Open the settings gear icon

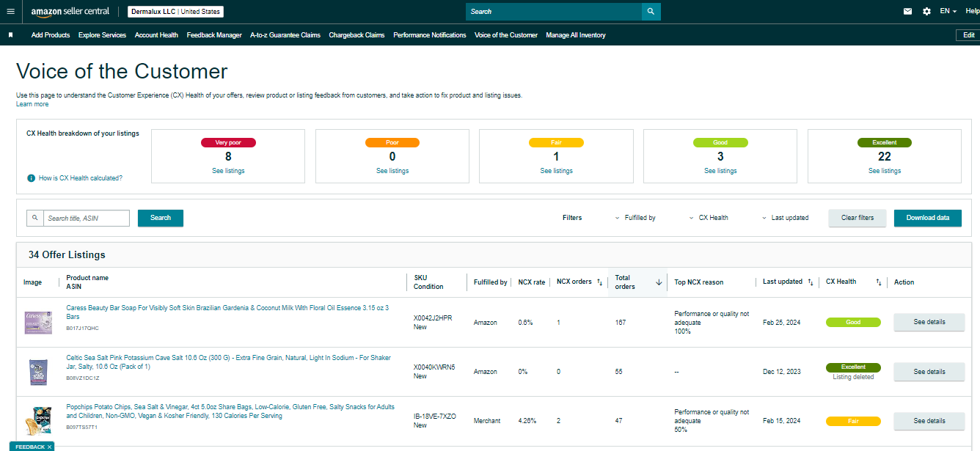926,12
